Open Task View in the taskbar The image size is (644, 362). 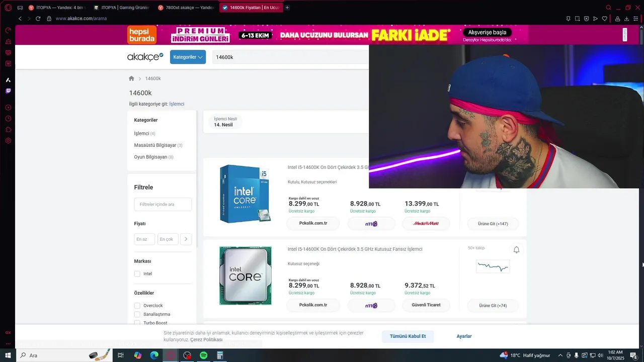[x=121, y=355]
